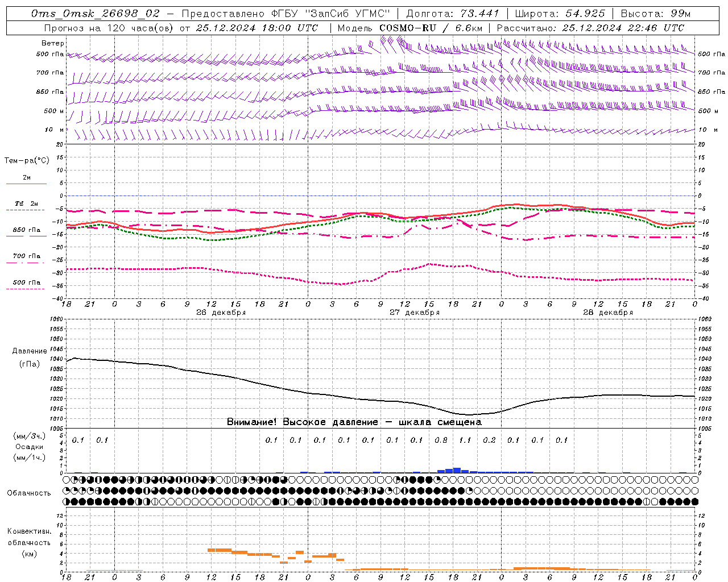Select the 2м temperature legend entry
This screenshot has width=728, height=582.
pyautogui.click(x=27, y=178)
